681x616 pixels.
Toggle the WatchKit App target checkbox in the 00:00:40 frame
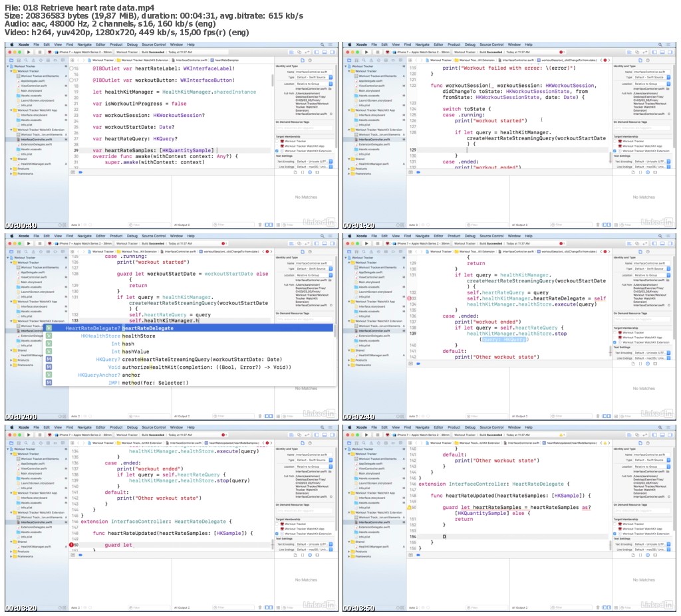(x=277, y=146)
